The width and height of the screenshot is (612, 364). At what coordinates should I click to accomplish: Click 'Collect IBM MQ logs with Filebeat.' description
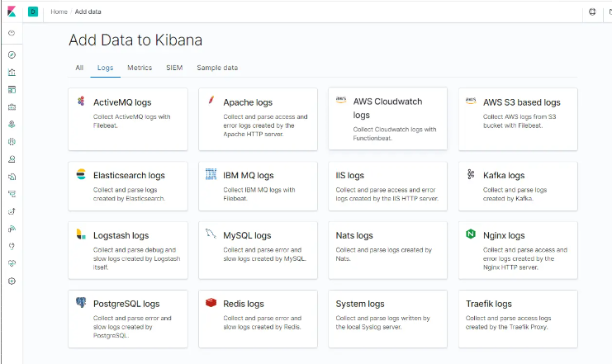pyautogui.click(x=259, y=194)
